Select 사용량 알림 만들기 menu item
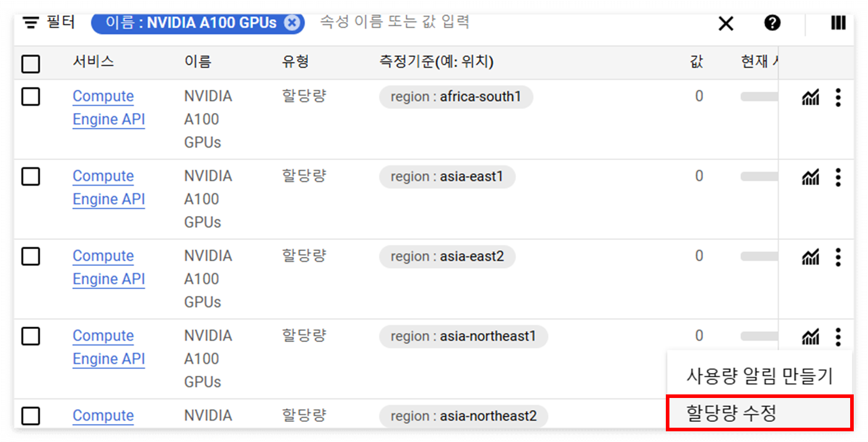 (x=759, y=376)
